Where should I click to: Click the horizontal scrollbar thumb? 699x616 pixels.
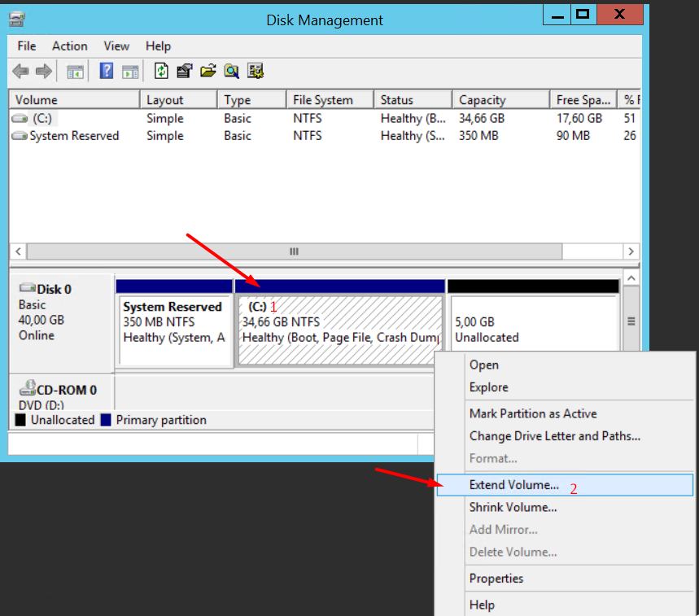click(x=295, y=251)
